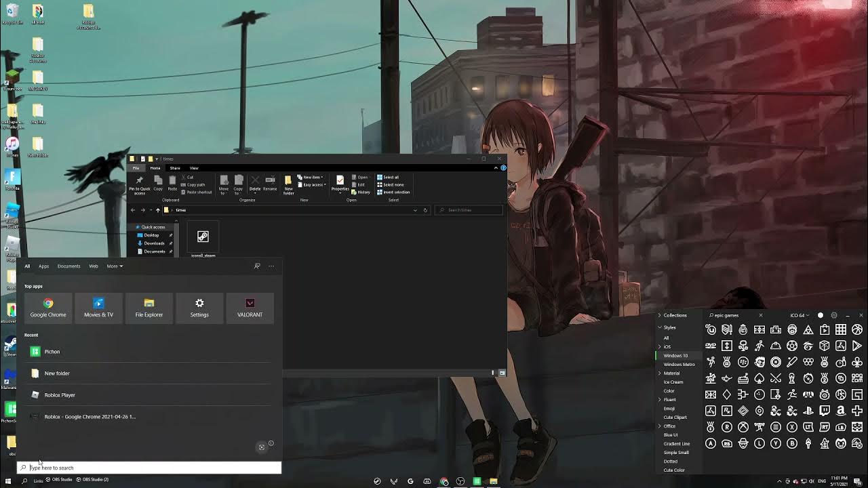
Task: Open recent item Roblox Player
Action: 149,394
